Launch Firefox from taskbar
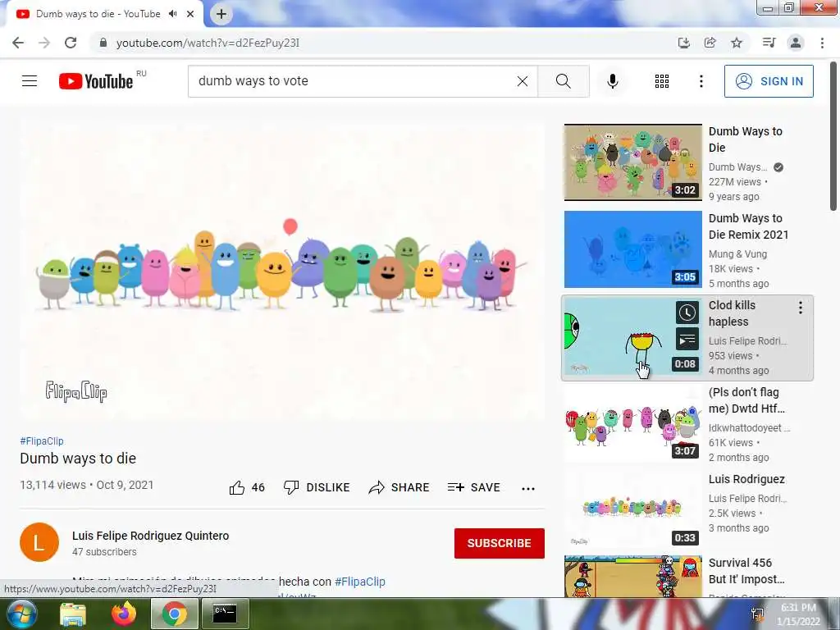 [124, 614]
